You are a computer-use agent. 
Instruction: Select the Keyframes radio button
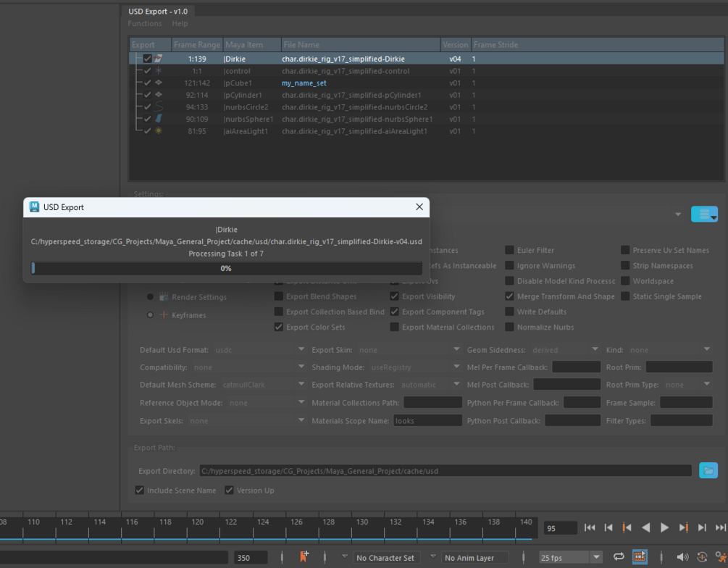coord(150,315)
